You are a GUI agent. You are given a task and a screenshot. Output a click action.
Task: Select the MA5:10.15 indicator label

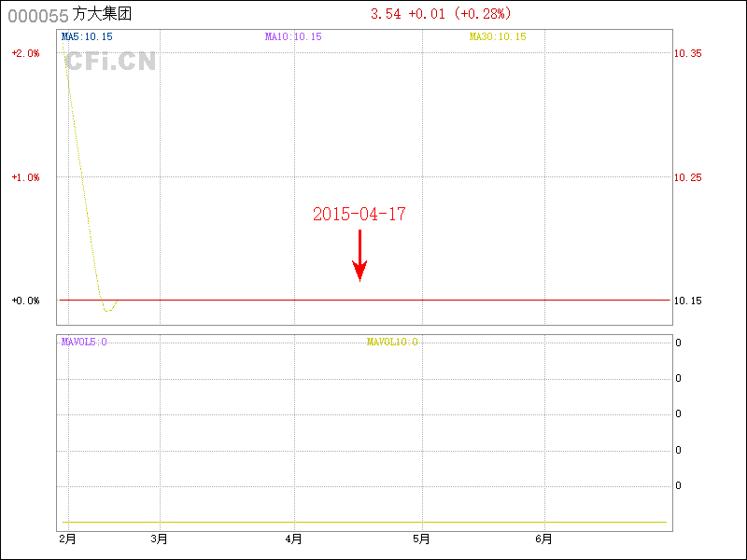(87, 36)
